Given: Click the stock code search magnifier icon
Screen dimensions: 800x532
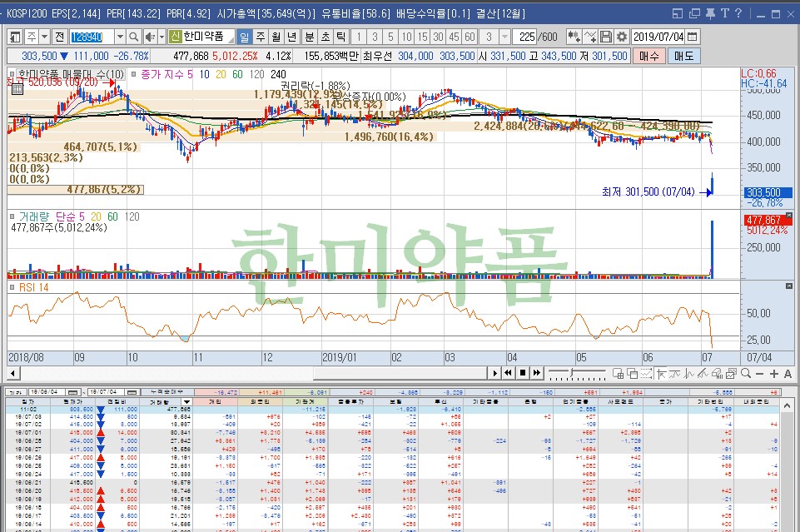Looking at the screenshot, I should (x=134, y=37).
